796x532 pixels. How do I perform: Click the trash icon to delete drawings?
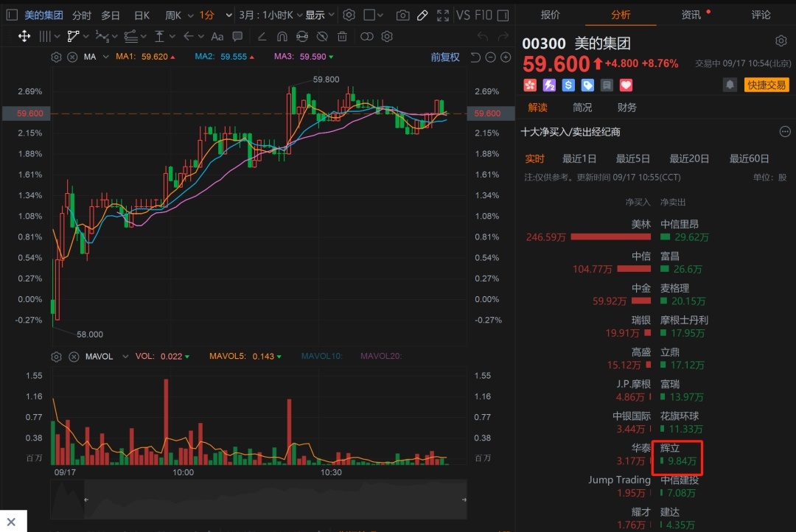(342, 36)
